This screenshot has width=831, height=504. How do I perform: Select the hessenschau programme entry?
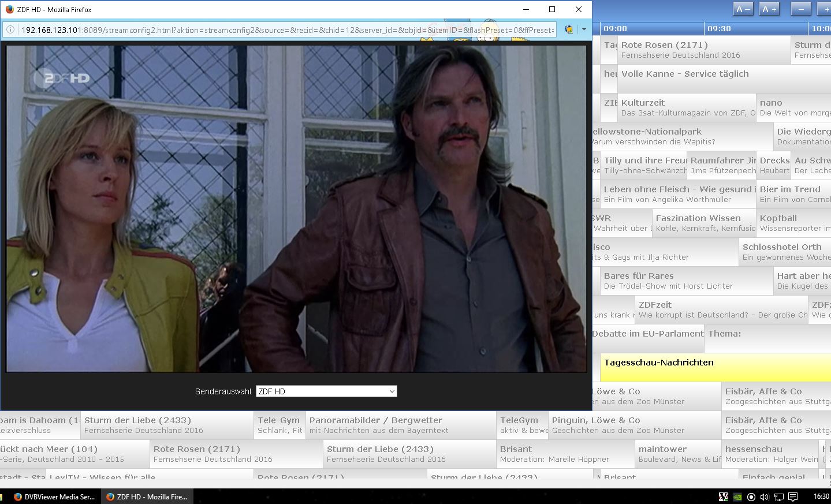[x=770, y=454]
